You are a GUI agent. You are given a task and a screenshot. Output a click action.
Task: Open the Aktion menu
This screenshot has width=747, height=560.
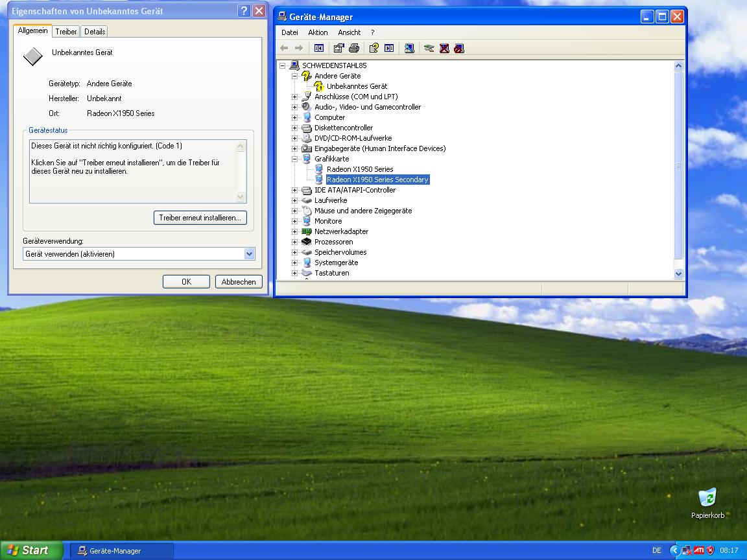[318, 32]
